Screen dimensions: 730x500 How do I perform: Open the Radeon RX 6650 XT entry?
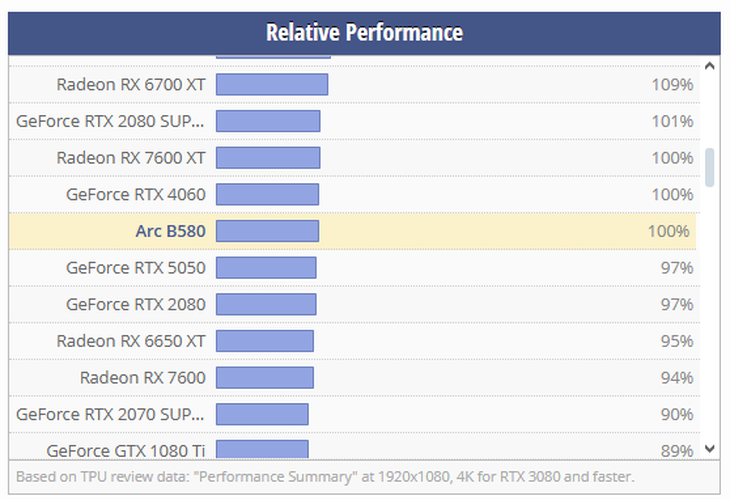(x=131, y=341)
